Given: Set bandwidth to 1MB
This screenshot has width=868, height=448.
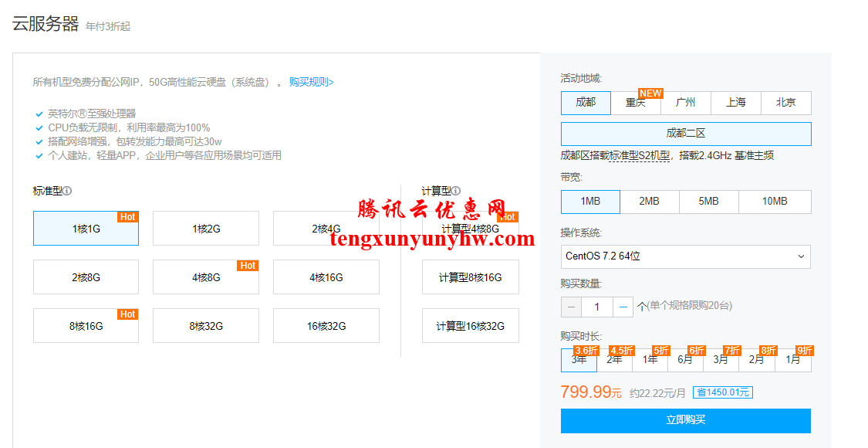Looking at the screenshot, I should [x=590, y=202].
